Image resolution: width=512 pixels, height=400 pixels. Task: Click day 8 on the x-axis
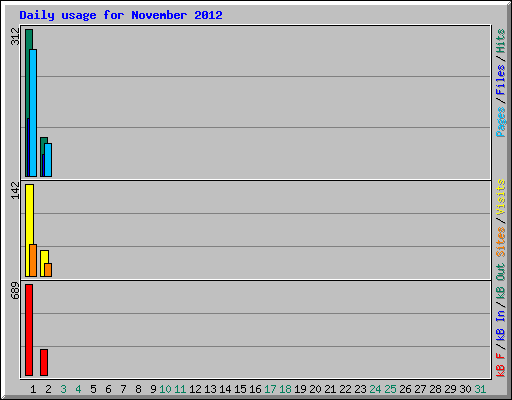pyautogui.click(x=138, y=389)
